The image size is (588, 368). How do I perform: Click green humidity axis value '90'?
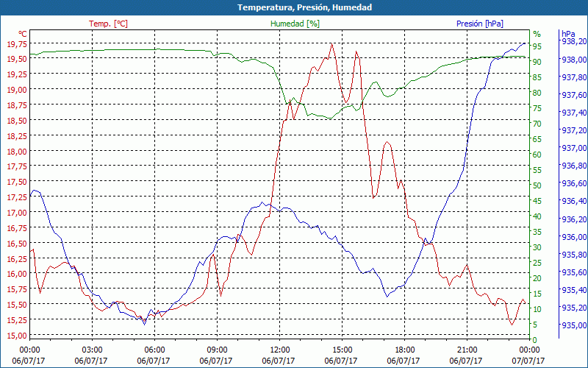tap(537, 62)
